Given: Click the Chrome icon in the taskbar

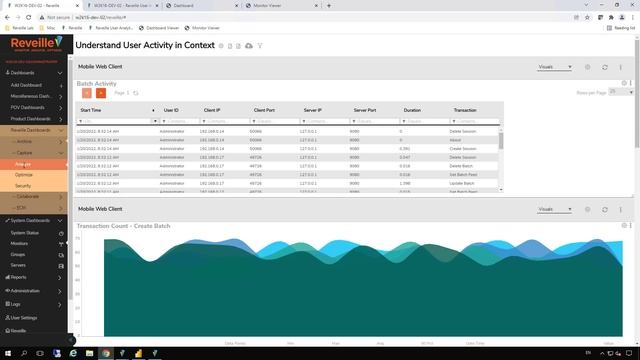Looking at the screenshot, I should [x=106, y=353].
